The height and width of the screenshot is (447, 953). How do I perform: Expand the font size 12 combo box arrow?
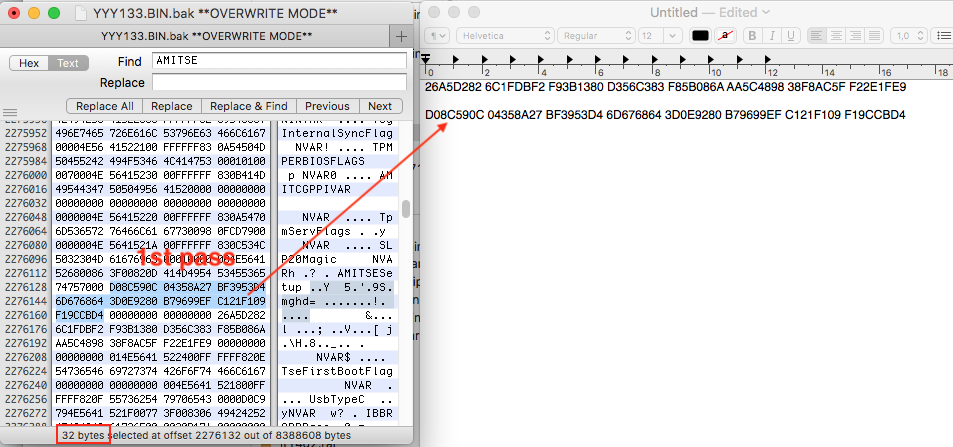pyautogui.click(x=672, y=36)
